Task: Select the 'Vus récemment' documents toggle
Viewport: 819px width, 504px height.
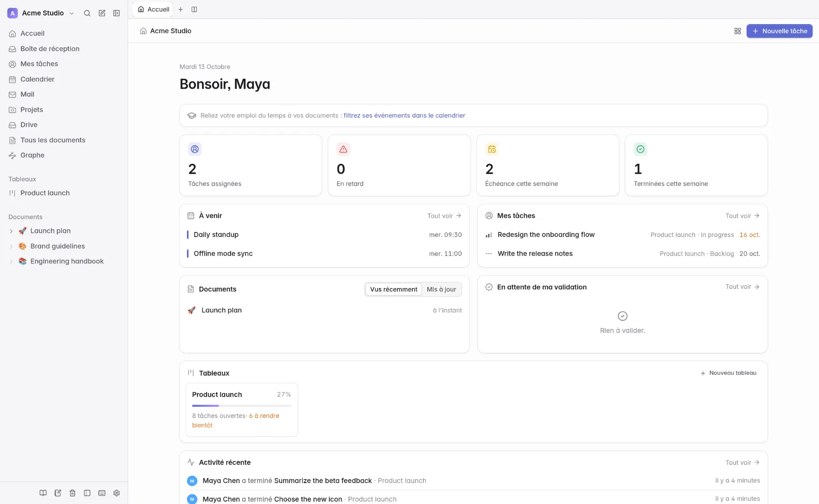Action: point(394,289)
